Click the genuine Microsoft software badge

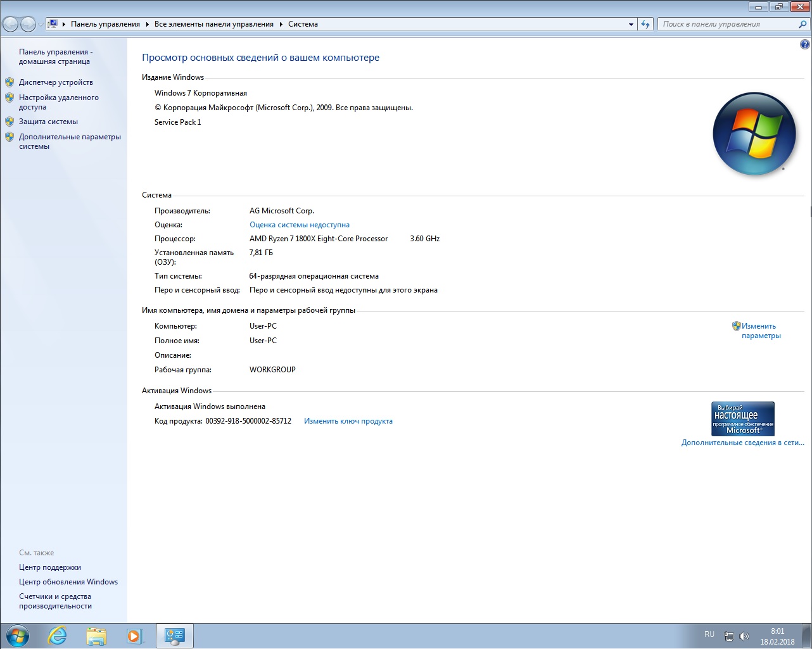[x=743, y=419]
